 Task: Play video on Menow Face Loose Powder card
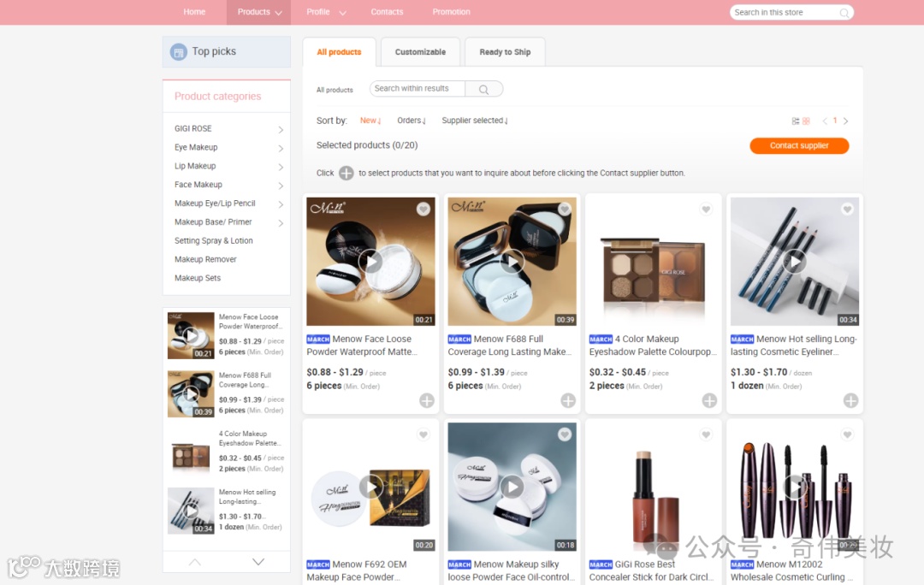click(x=370, y=261)
